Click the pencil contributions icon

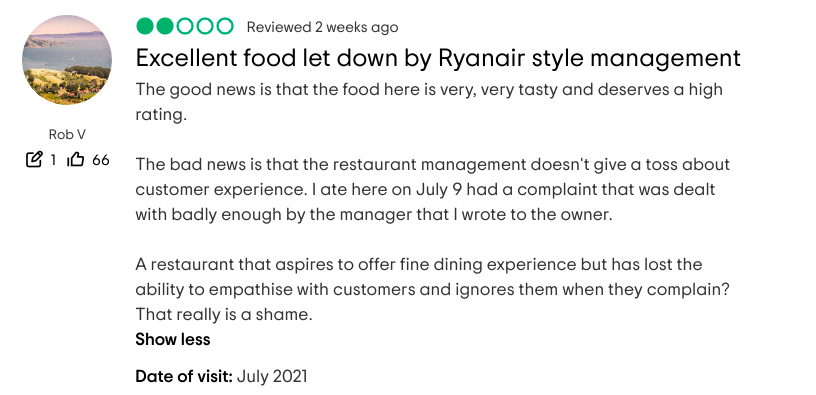tap(34, 159)
